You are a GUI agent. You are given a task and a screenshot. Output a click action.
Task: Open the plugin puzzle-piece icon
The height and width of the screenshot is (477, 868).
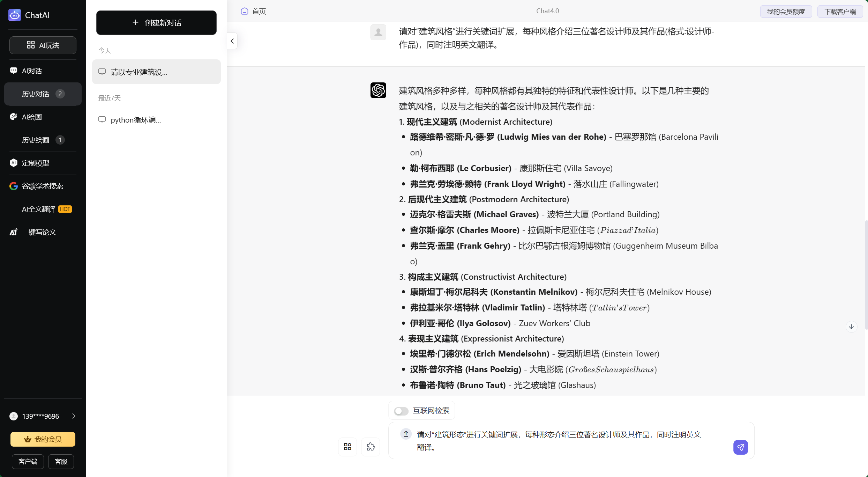point(371,447)
